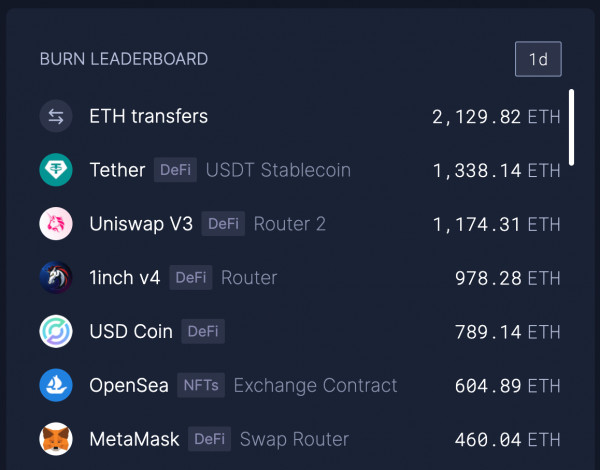The width and height of the screenshot is (600, 470).
Task: Open the MetaMask leaderboard entry name
Action: [135, 439]
